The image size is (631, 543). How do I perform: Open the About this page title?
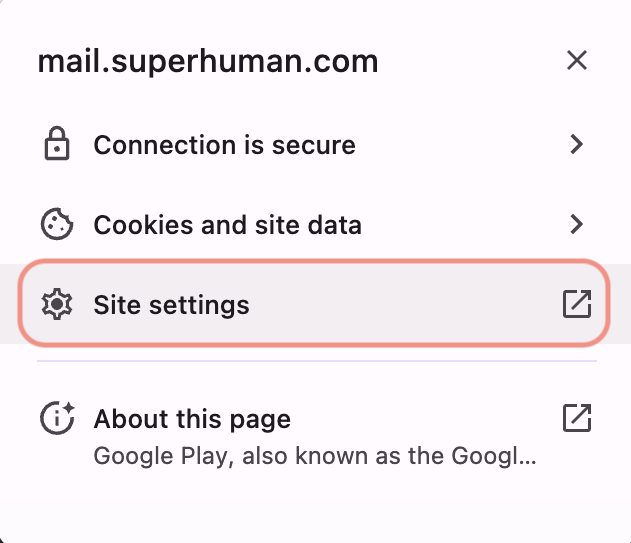coord(192,418)
